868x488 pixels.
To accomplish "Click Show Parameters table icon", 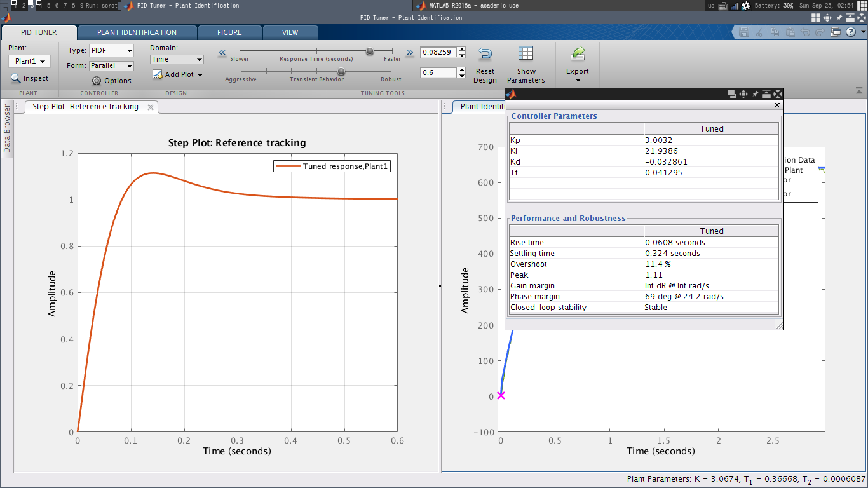I will coord(526,53).
